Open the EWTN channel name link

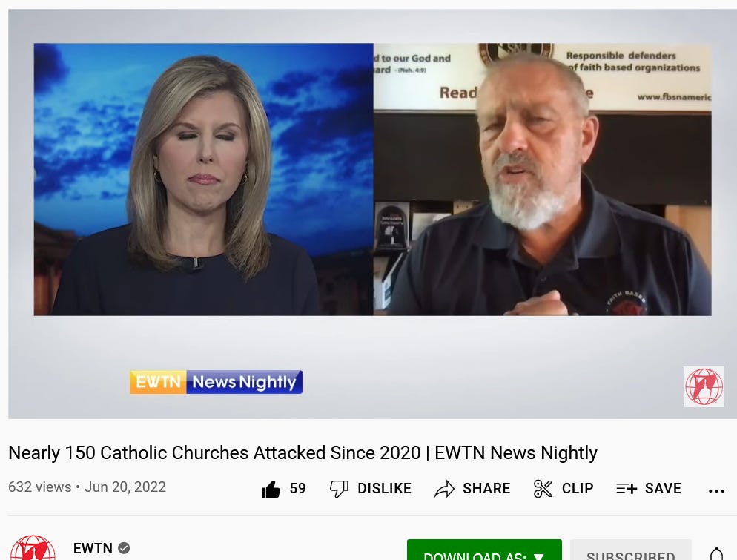(93, 548)
